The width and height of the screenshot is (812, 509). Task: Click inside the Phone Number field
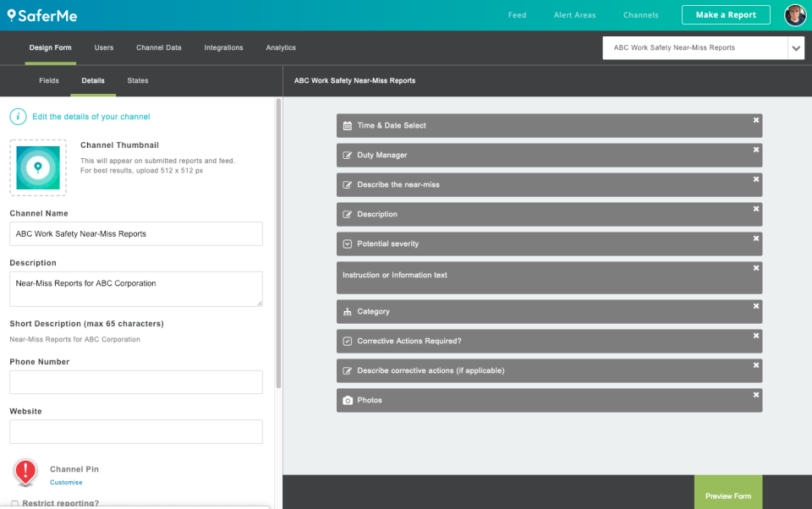pyautogui.click(x=135, y=381)
